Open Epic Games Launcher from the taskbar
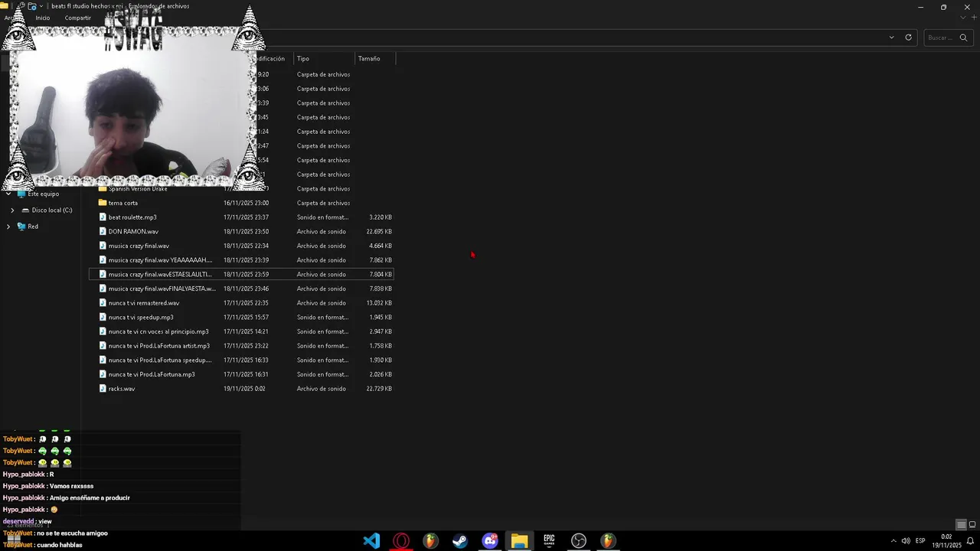This screenshot has height=551, width=980. [x=549, y=541]
